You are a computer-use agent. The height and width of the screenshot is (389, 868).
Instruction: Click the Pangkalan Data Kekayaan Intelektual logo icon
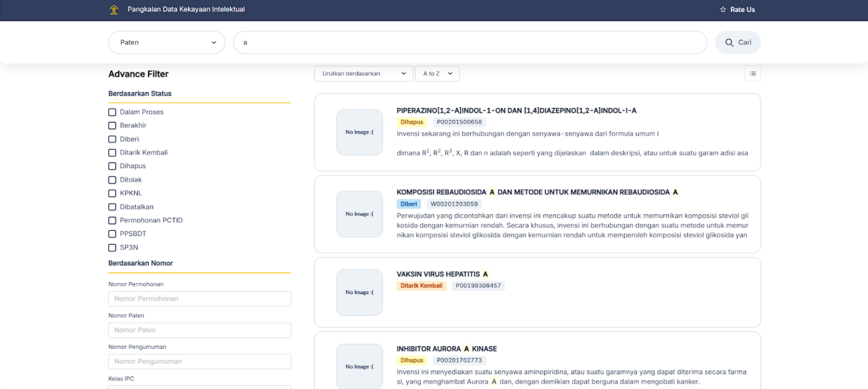[114, 10]
